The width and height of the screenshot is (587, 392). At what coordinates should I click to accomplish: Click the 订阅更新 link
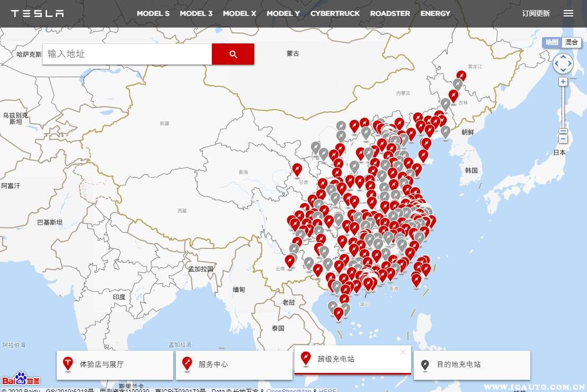(x=536, y=13)
